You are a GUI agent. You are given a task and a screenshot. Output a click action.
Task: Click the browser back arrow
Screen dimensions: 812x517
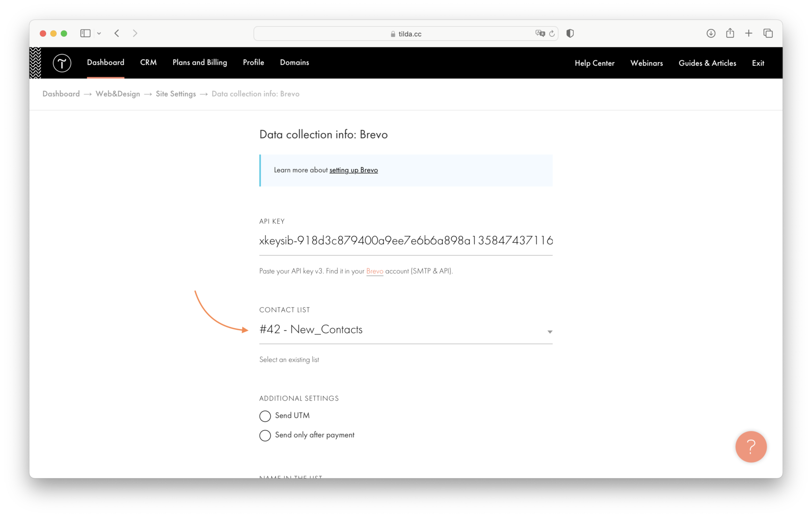point(116,33)
